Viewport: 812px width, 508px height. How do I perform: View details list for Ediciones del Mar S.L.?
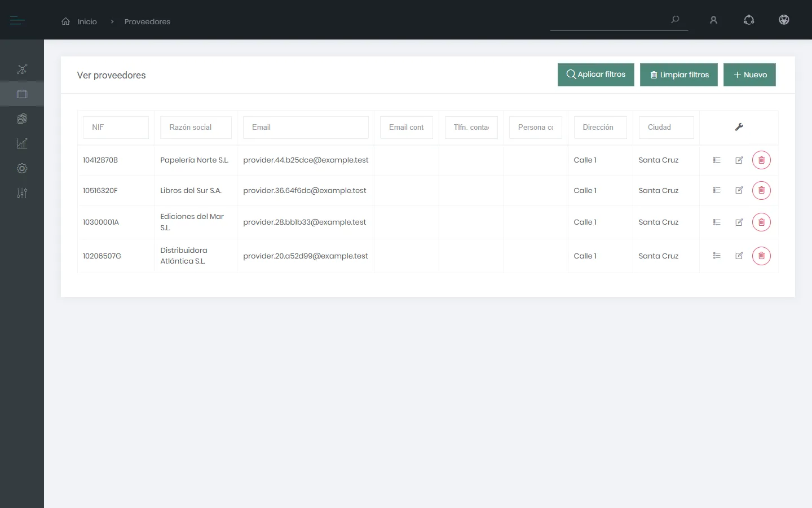(x=717, y=222)
